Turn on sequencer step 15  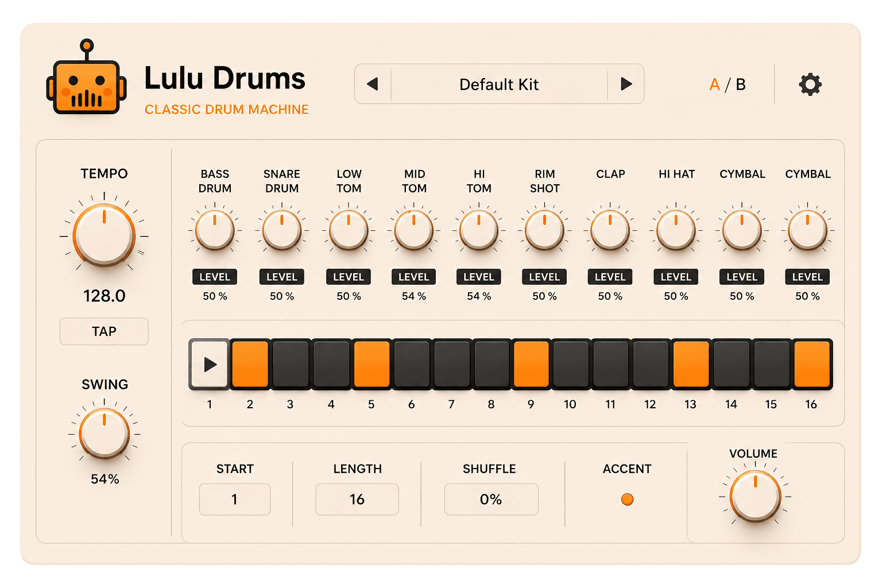pyautogui.click(x=771, y=364)
